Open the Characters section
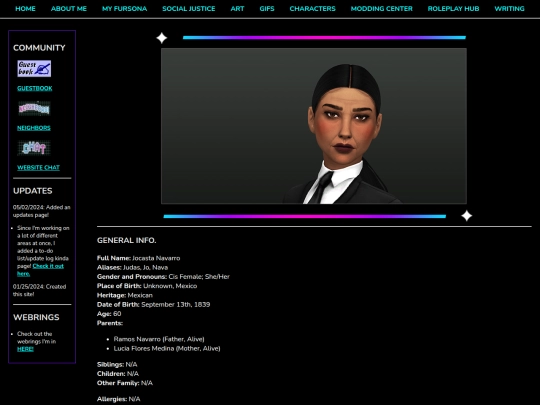 coord(312,9)
